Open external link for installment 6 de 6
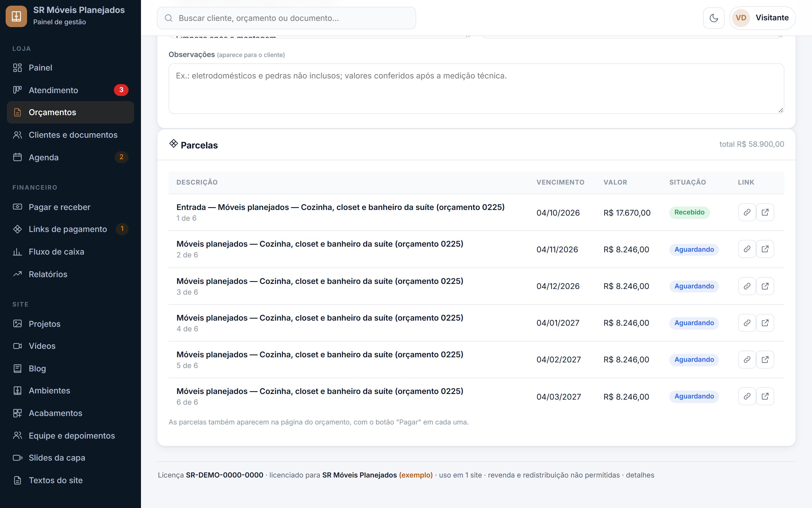 [765, 396]
